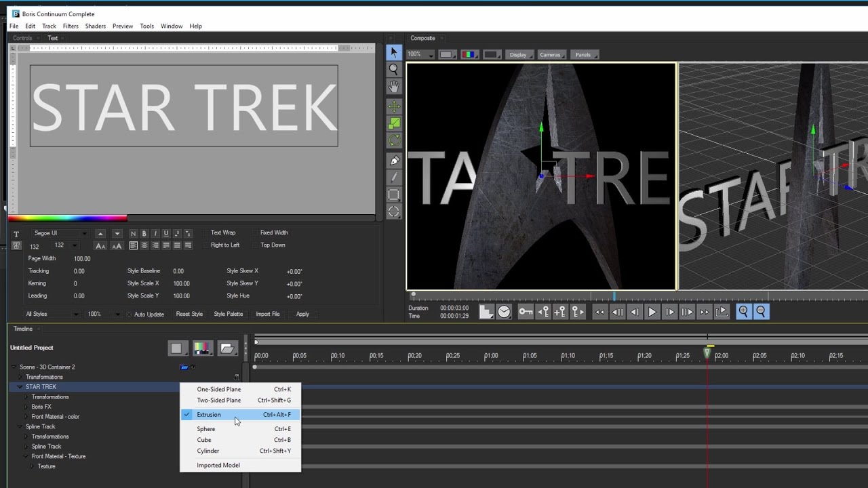Choose Imported Model menu entry
This screenshot has width=868, height=488.
[240, 466]
